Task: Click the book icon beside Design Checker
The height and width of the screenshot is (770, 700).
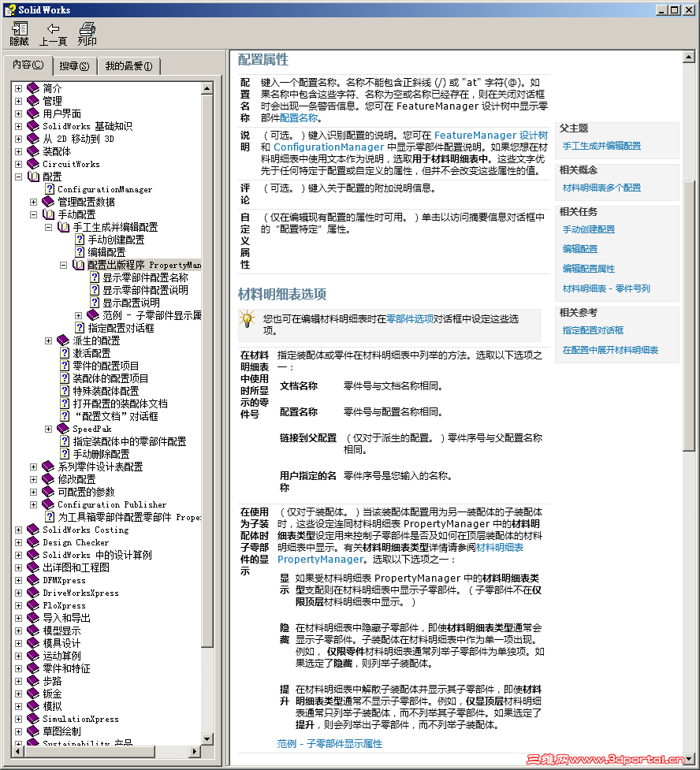Action: point(33,543)
